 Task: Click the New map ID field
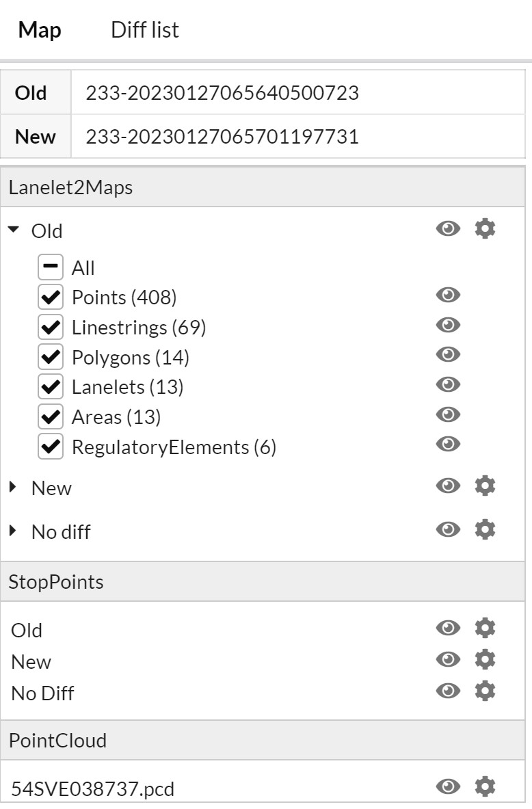297,137
